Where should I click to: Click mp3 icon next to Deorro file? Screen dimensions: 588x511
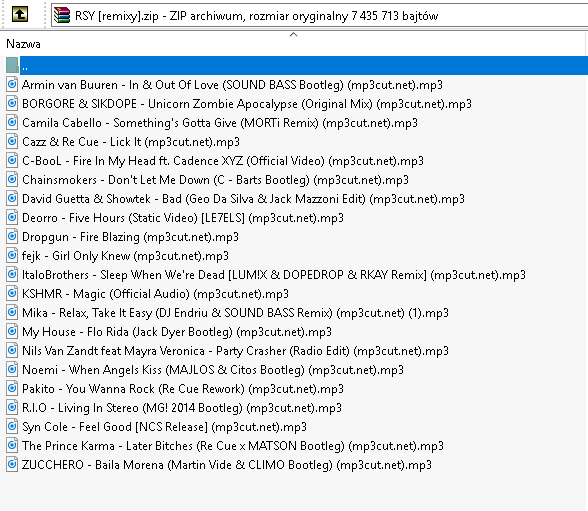[12, 217]
